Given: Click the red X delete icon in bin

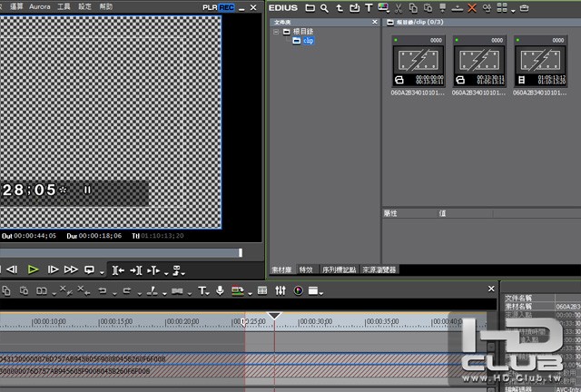Looking at the screenshot, I should point(471,7).
